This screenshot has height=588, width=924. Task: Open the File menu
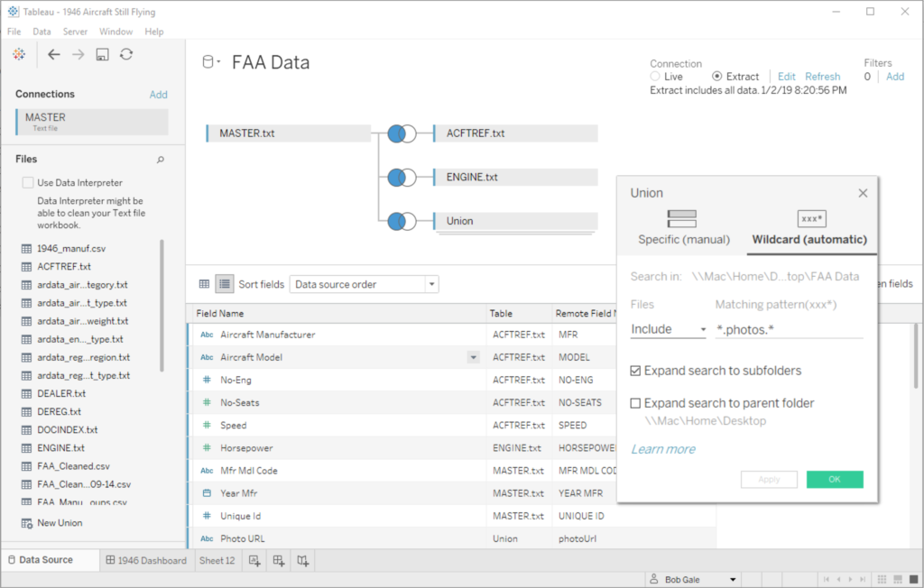[14, 32]
